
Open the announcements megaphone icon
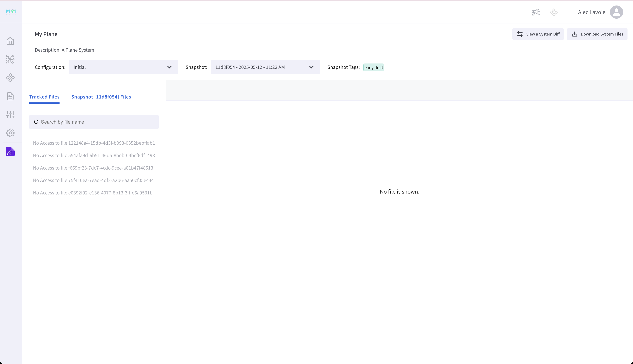click(x=536, y=12)
